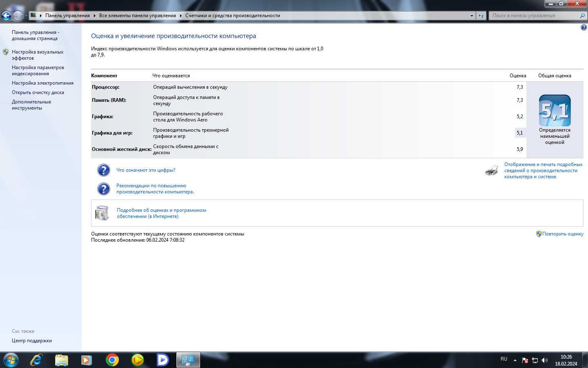The height and width of the screenshot is (368, 588).
Task: Click the refresh button beside address bar
Action: click(481, 16)
